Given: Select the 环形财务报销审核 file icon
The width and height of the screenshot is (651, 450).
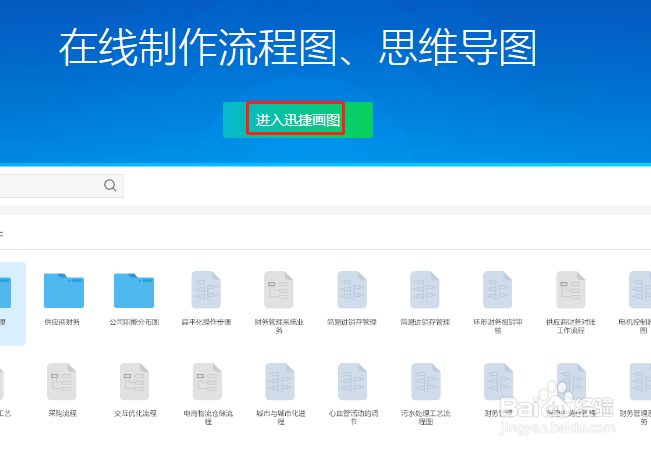Looking at the screenshot, I should (x=497, y=290).
